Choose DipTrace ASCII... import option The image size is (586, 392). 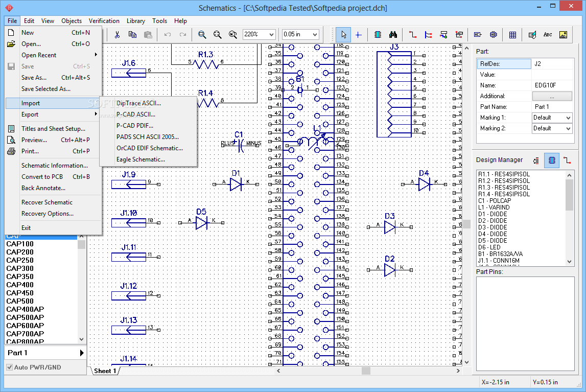[x=148, y=103]
